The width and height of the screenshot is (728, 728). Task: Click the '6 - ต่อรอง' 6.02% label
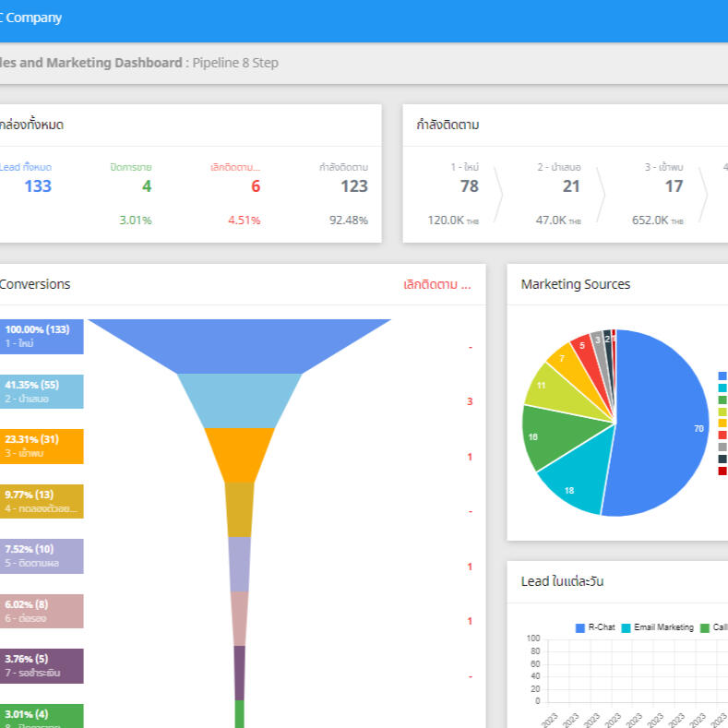[x=42, y=611]
